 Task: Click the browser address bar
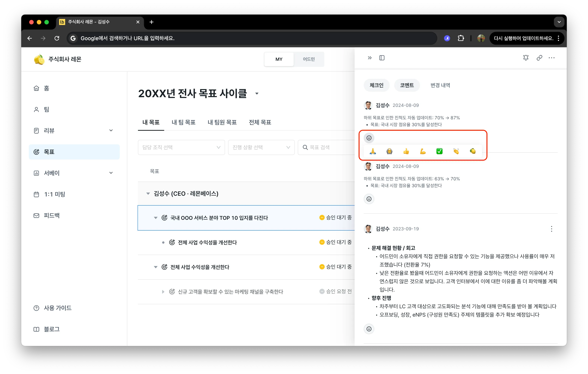[252, 38]
